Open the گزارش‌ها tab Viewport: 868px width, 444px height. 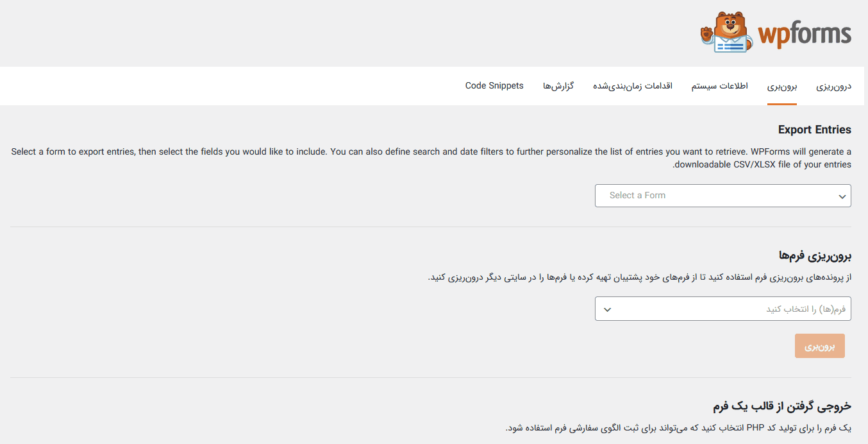558,86
